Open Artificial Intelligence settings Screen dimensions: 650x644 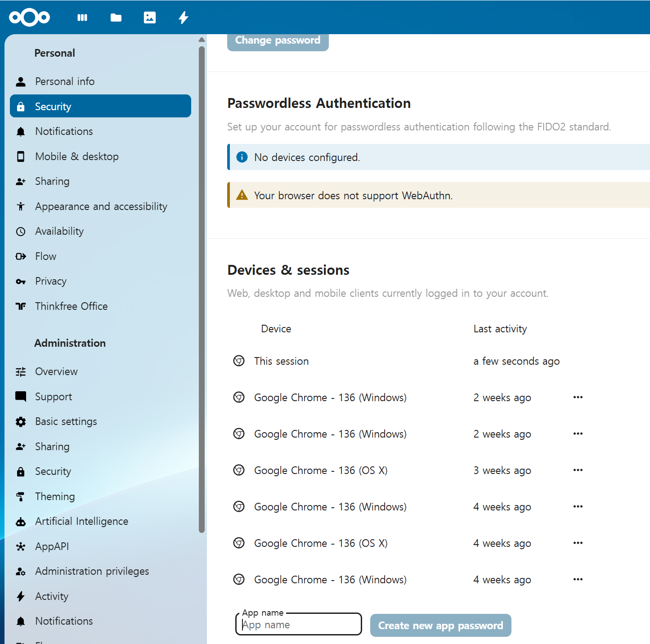[x=100, y=521]
